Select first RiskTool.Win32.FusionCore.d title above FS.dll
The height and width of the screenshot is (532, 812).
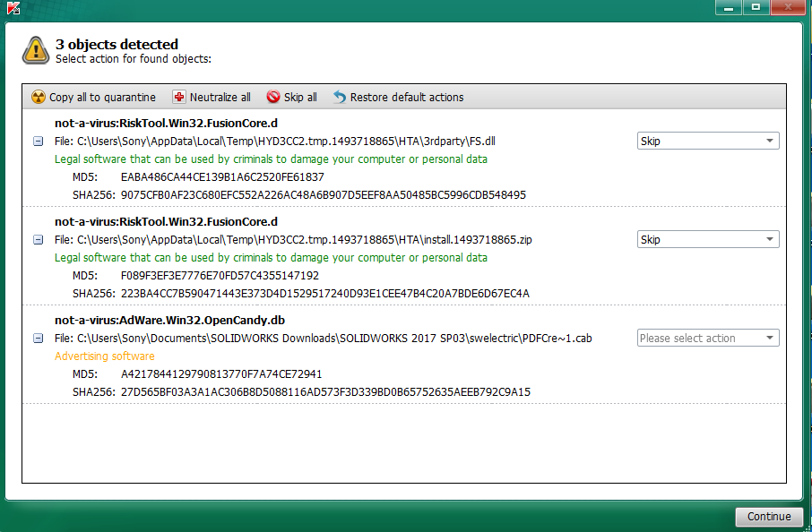pos(166,124)
